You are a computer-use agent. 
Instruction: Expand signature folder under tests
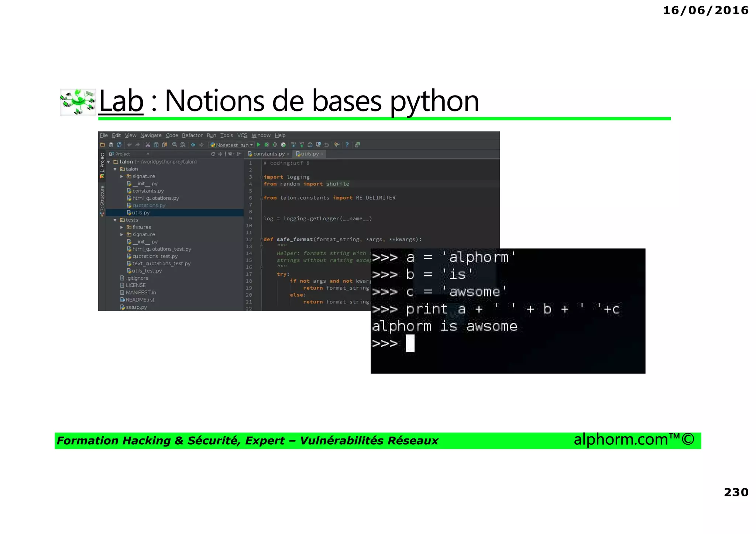(122, 234)
